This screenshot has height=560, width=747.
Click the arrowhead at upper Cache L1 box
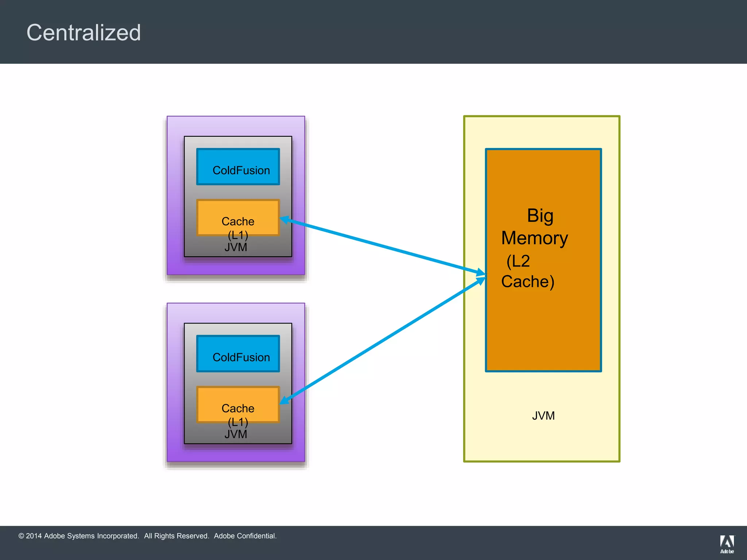coord(285,219)
